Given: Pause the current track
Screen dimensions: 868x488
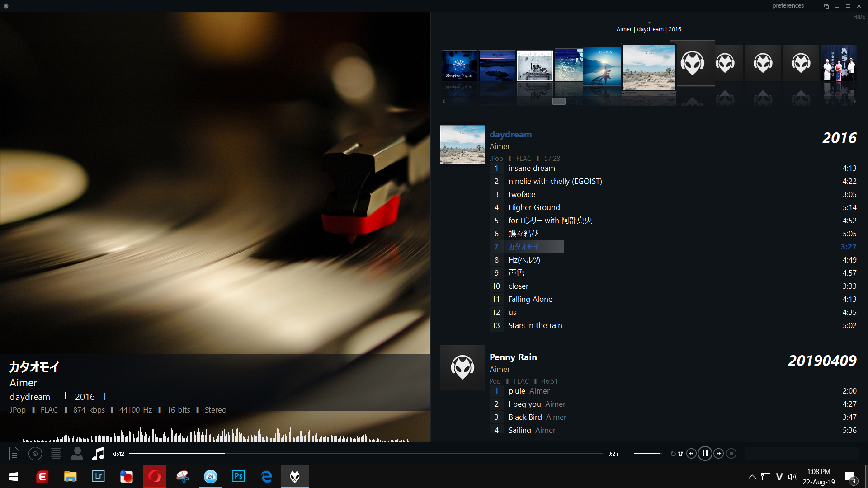Looking at the screenshot, I should (705, 454).
